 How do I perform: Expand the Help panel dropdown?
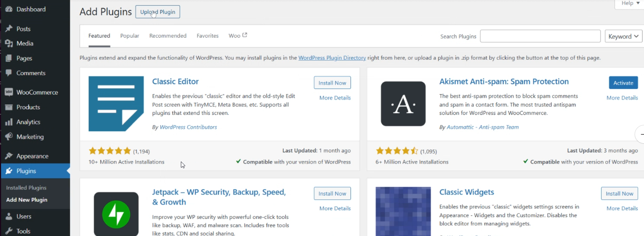click(630, 3)
